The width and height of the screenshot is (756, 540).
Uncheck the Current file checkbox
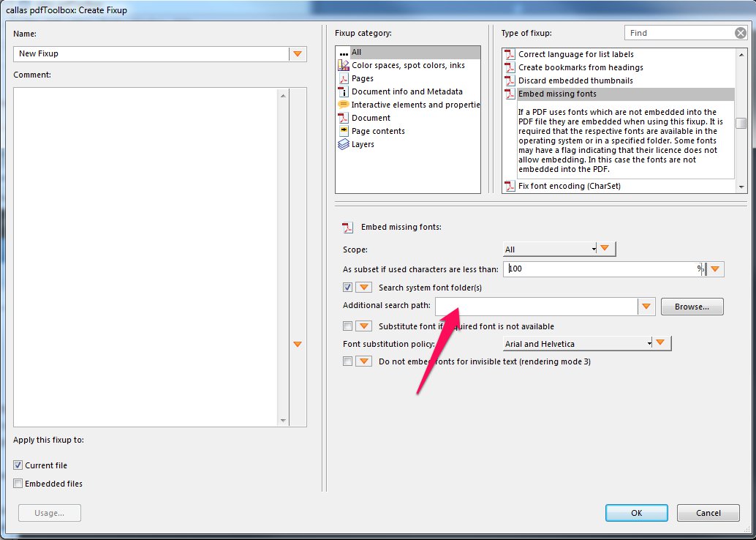[x=18, y=465]
